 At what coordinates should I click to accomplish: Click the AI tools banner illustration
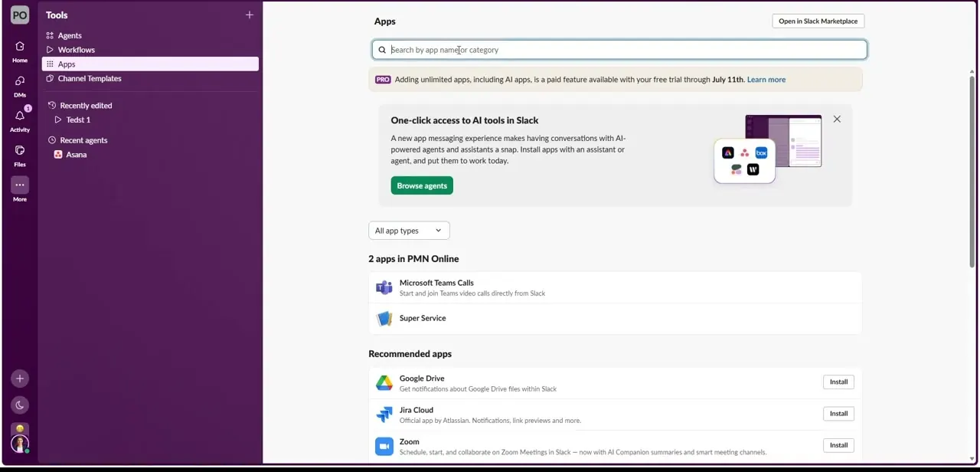pos(768,149)
